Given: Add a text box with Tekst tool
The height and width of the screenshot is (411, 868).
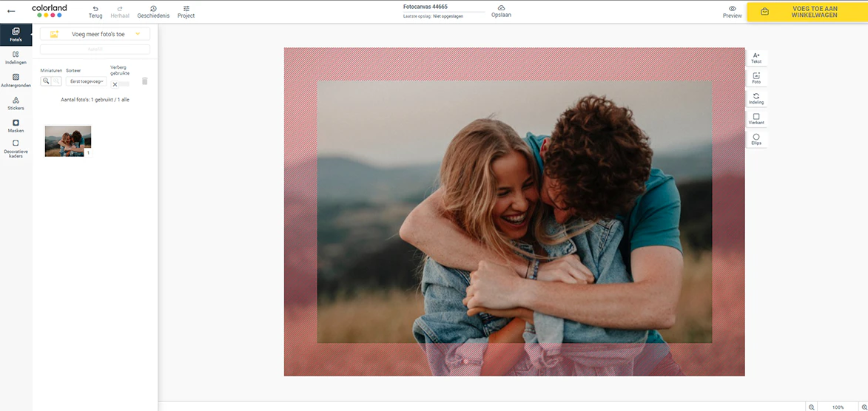Looking at the screenshot, I should (x=756, y=58).
